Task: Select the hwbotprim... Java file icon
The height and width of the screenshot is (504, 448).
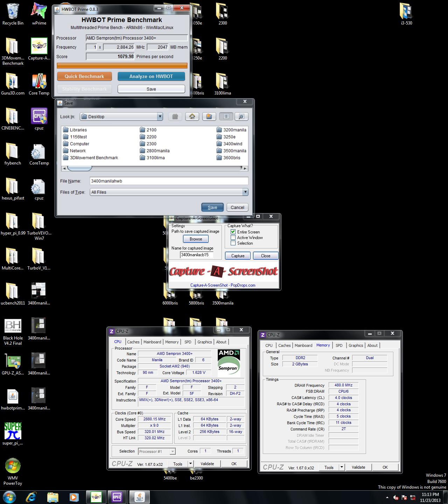Action: click(x=13, y=399)
